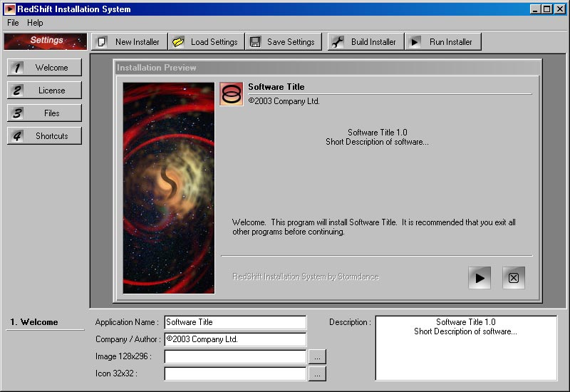The height and width of the screenshot is (392, 570).
Task: Click the '1. Welcome' section label
Action: 34,322
